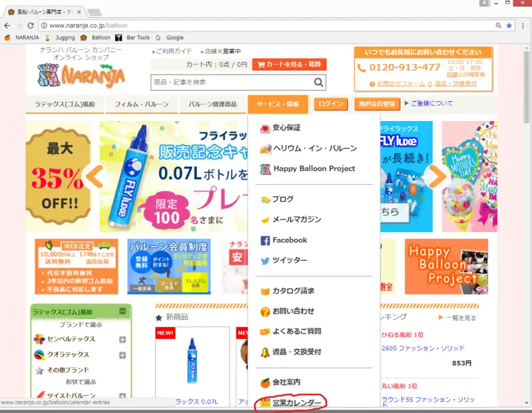Open the Google bookmark
The width and height of the screenshot is (532, 413).
click(x=170, y=38)
